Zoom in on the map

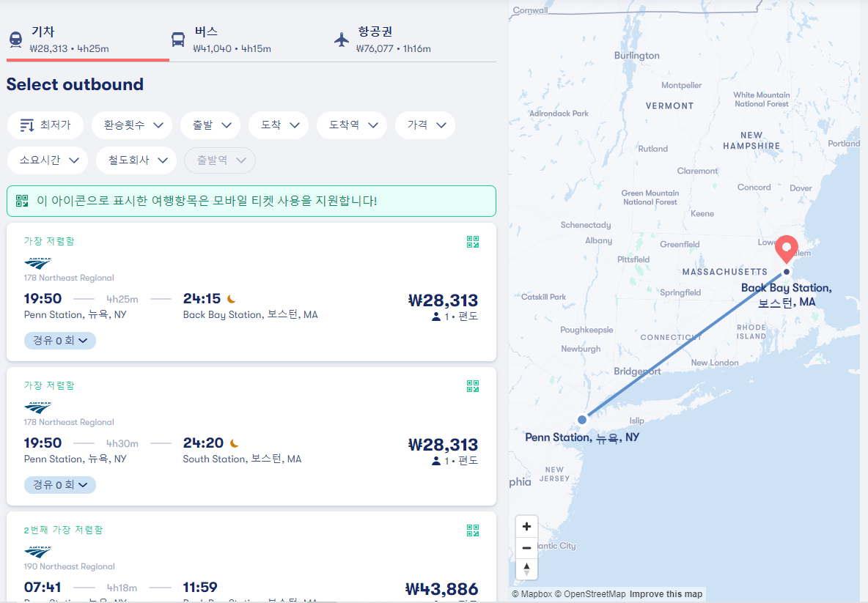(526, 527)
